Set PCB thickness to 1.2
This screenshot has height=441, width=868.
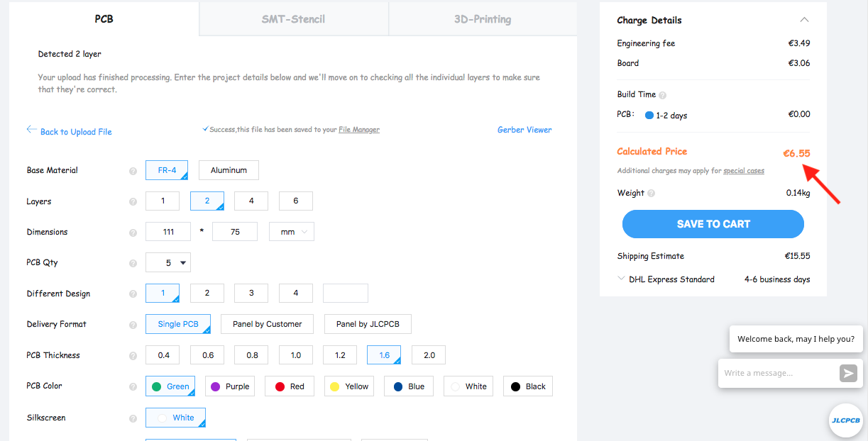coord(340,355)
